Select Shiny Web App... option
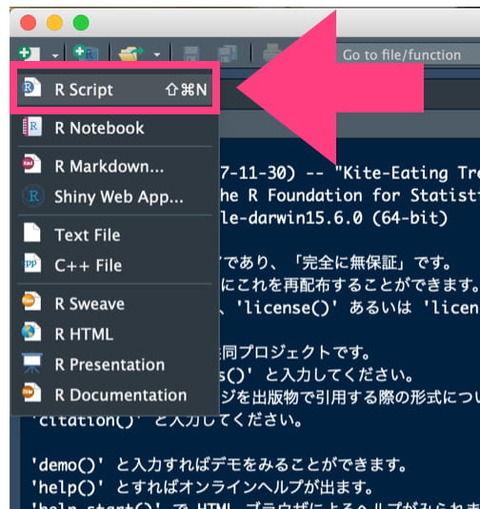Viewport: 480px width, 509px height. coord(115,197)
